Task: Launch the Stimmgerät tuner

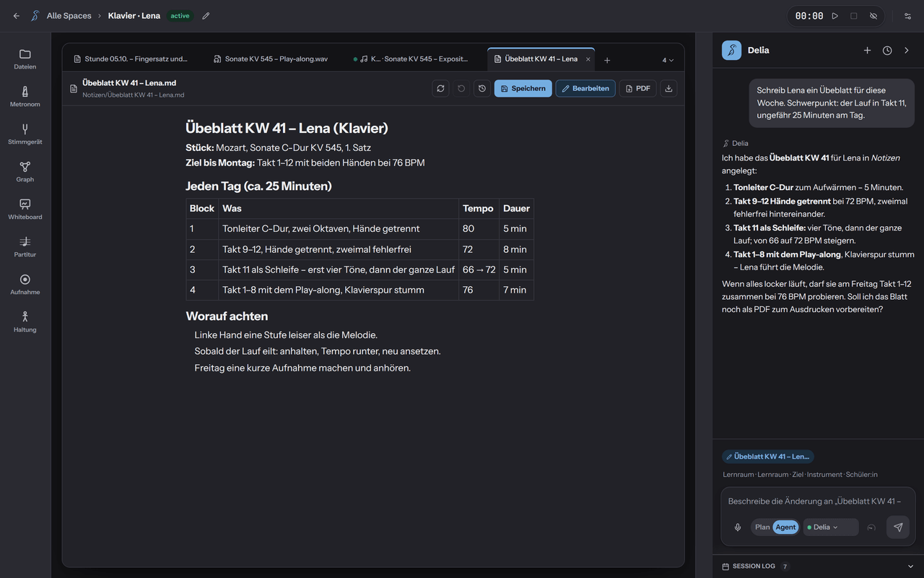Action: click(x=25, y=134)
